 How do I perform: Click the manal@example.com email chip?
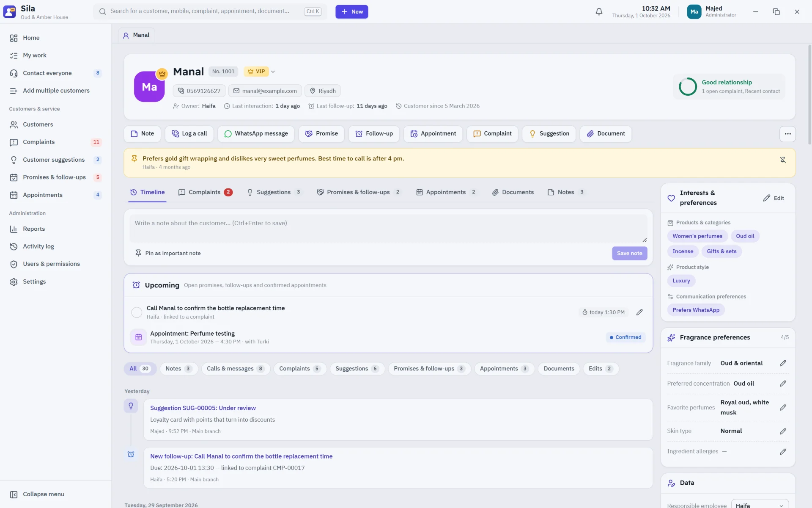(265, 91)
